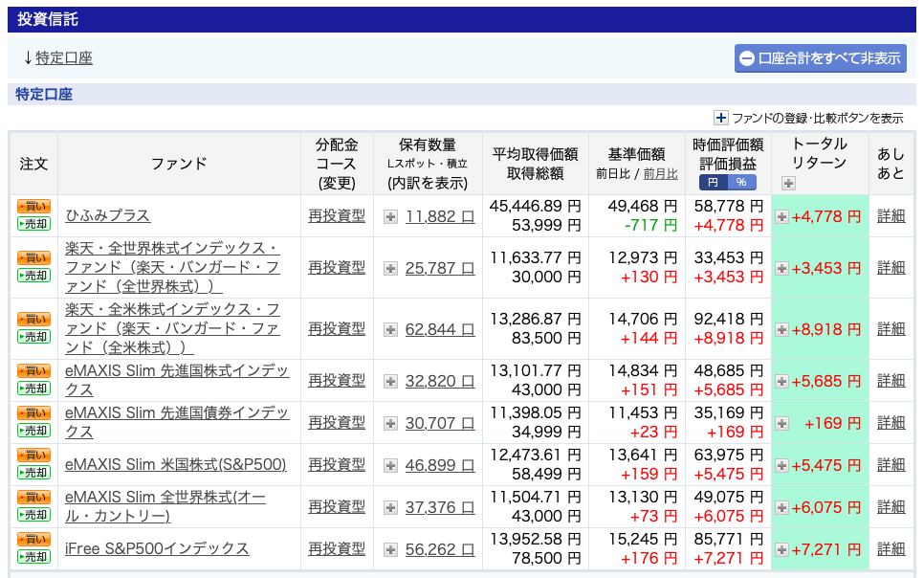This screenshot has height=578, width=924.
Task: Select the 投資信託 section header
Action: pyautogui.click(x=461, y=19)
